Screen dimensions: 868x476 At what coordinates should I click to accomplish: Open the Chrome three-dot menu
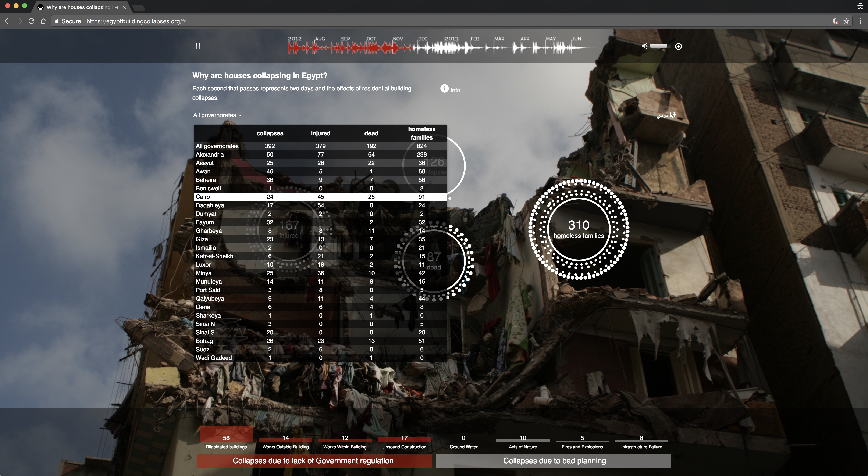[x=860, y=21]
